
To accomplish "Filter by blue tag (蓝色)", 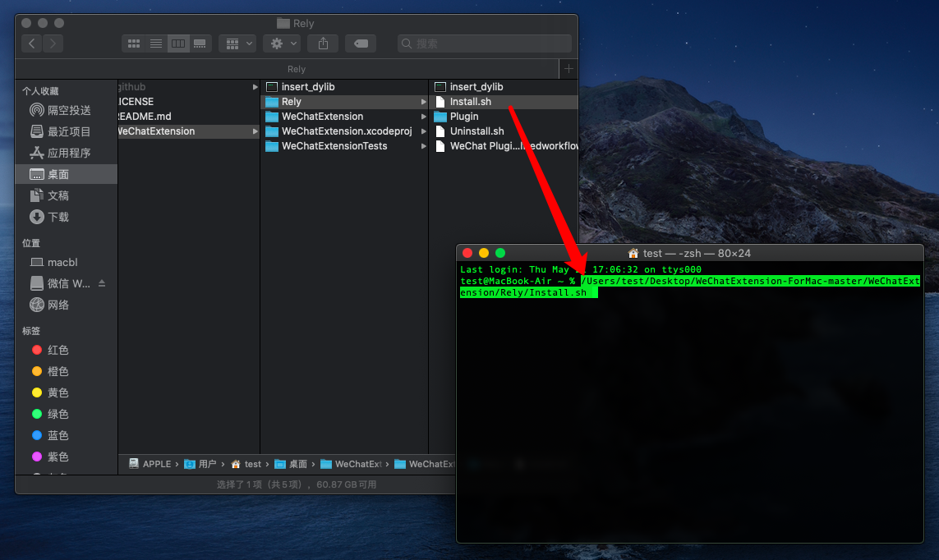I will coord(50,435).
